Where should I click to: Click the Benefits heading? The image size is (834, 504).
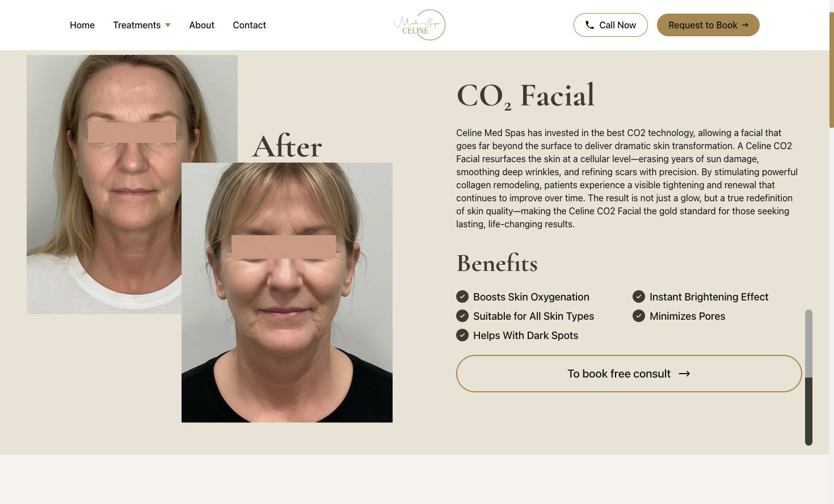pos(497,263)
